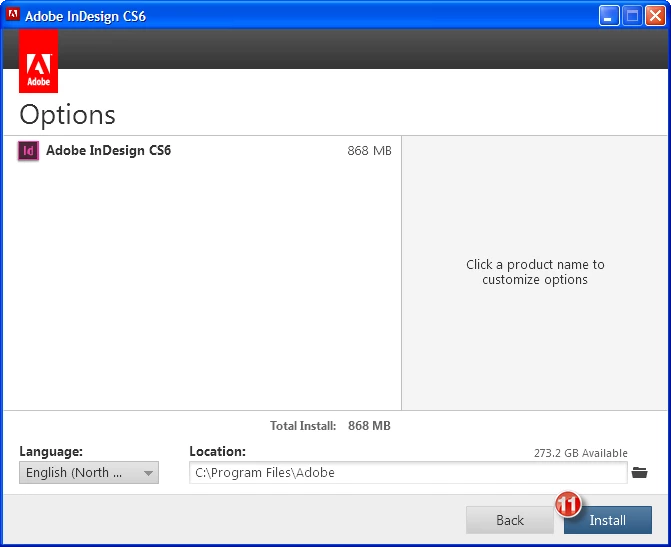
Task: Select the InDesign Id product icon
Action: pyautogui.click(x=28, y=151)
